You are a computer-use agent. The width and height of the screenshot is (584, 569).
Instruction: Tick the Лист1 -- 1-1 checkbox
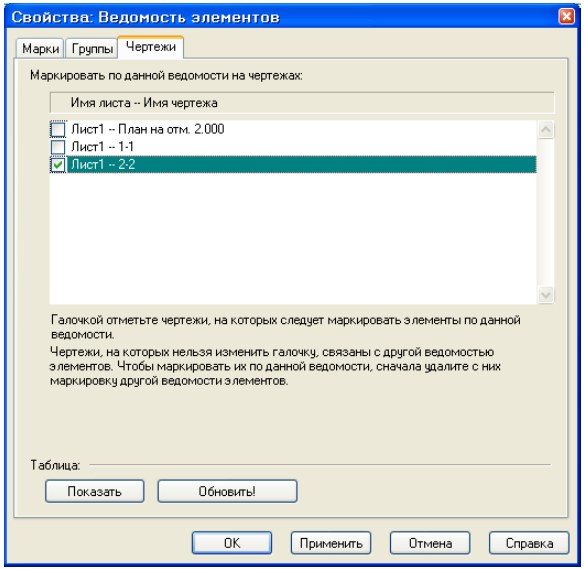tap(58, 147)
